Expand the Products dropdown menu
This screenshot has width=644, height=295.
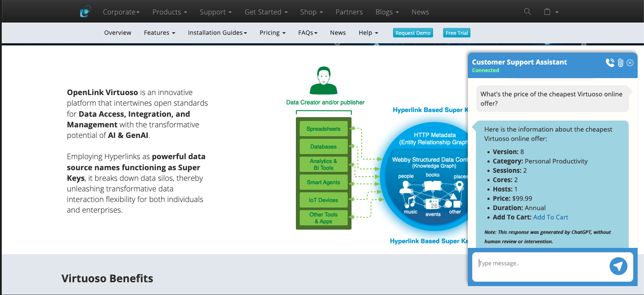[x=170, y=12]
